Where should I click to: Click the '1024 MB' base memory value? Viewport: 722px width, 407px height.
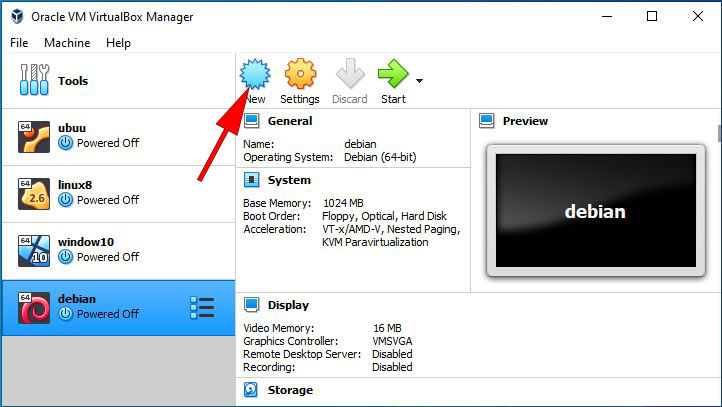[x=343, y=203]
